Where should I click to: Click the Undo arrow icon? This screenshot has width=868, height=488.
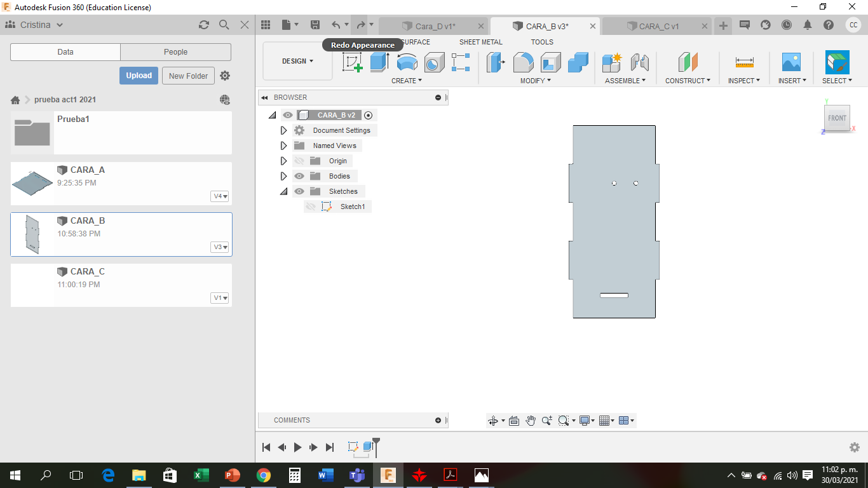336,25
